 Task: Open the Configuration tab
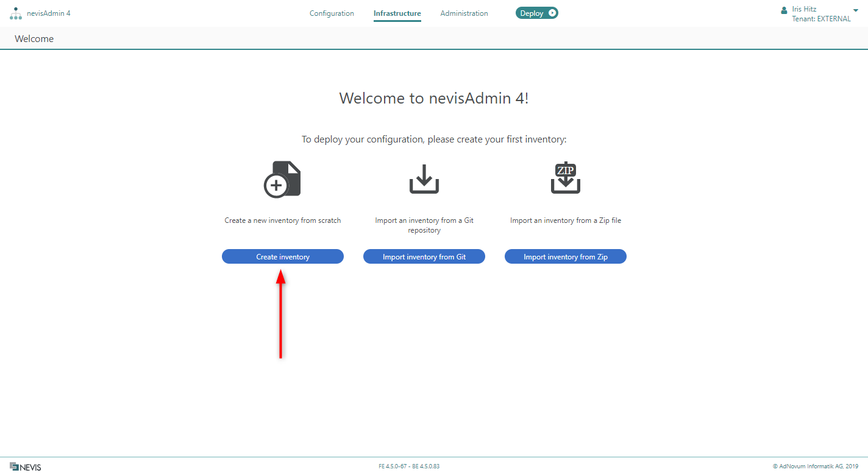332,13
